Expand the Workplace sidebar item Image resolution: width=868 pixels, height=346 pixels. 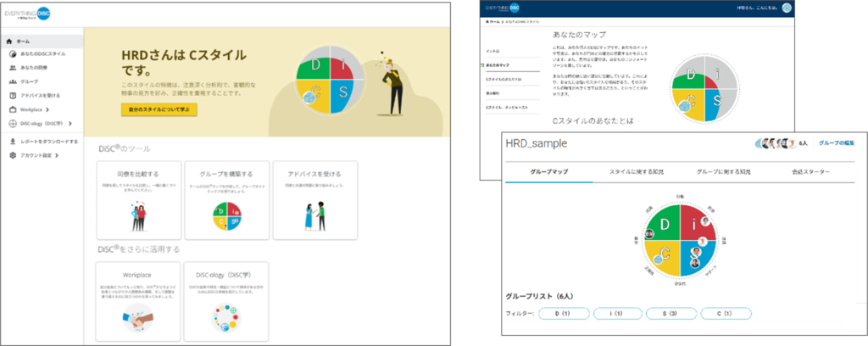point(47,109)
